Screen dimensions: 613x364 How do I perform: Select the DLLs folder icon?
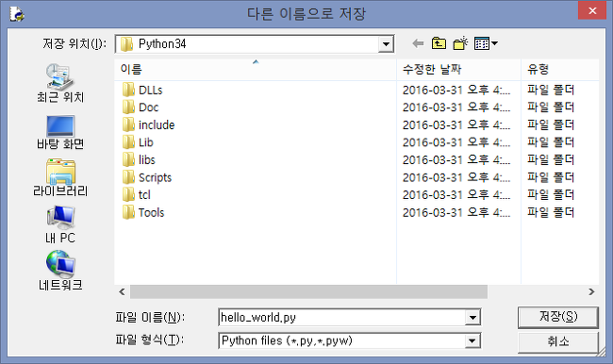point(128,90)
